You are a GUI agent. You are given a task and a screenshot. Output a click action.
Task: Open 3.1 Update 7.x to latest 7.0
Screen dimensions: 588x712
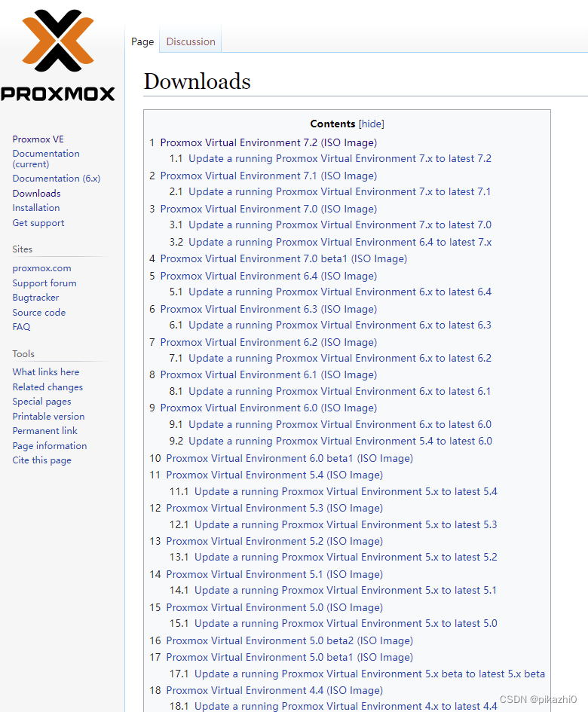click(340, 225)
